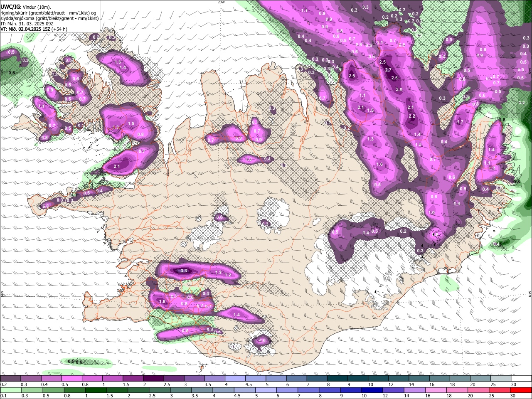
Task: Click the gray-teal 18 swatch in the top legend row
Action: tap(461, 379)
